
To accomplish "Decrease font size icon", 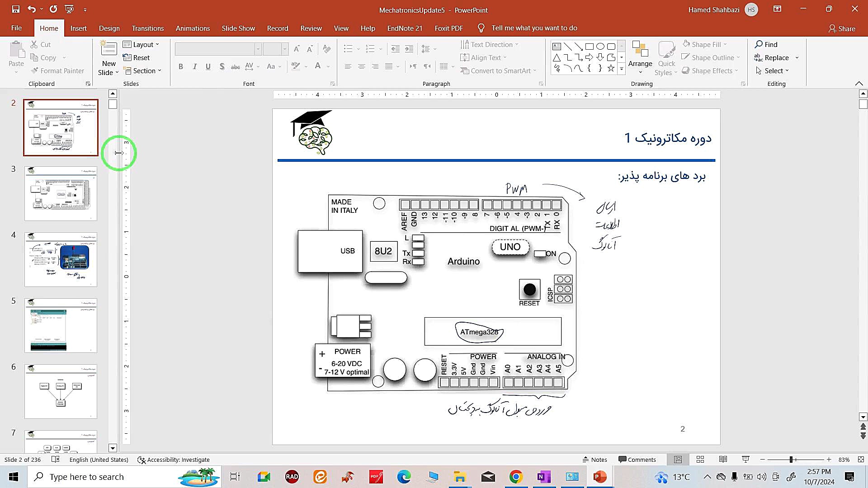I will point(310,49).
